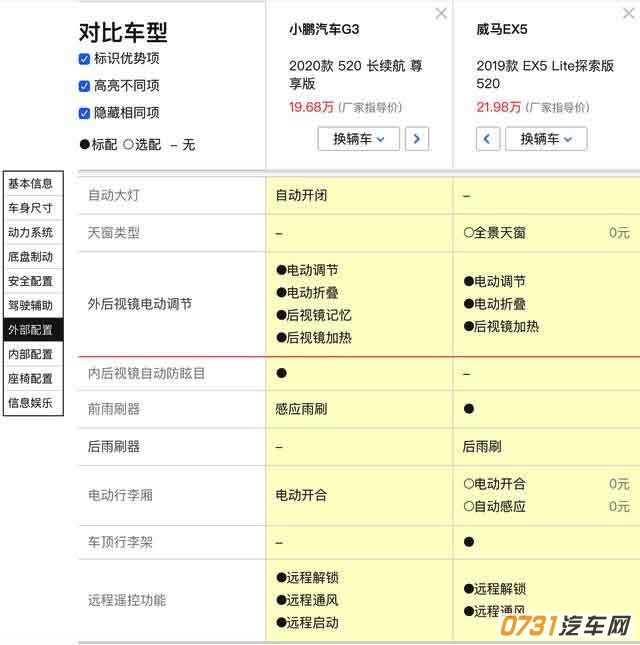Image resolution: width=640 pixels, height=645 pixels.
Task: Click 后视镜加热 in 威马EX5 column
Action: 501,327
